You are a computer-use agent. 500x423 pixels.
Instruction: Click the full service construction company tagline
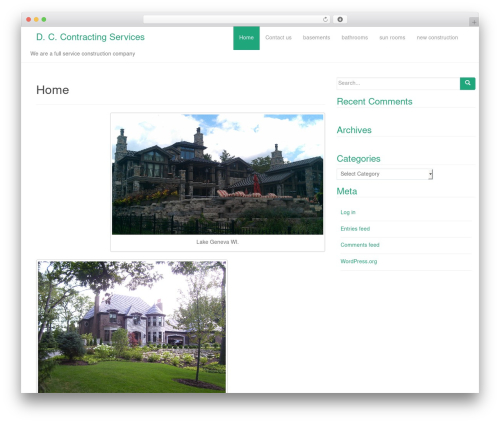click(82, 54)
